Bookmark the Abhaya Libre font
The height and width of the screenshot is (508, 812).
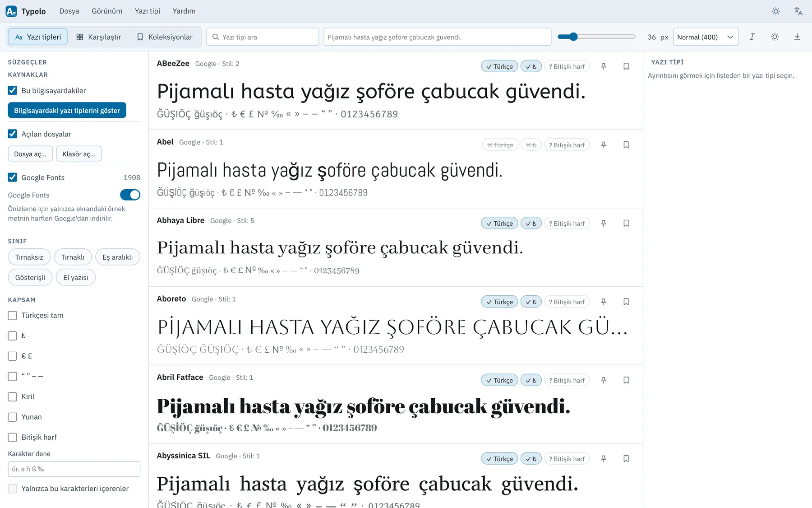(x=626, y=224)
